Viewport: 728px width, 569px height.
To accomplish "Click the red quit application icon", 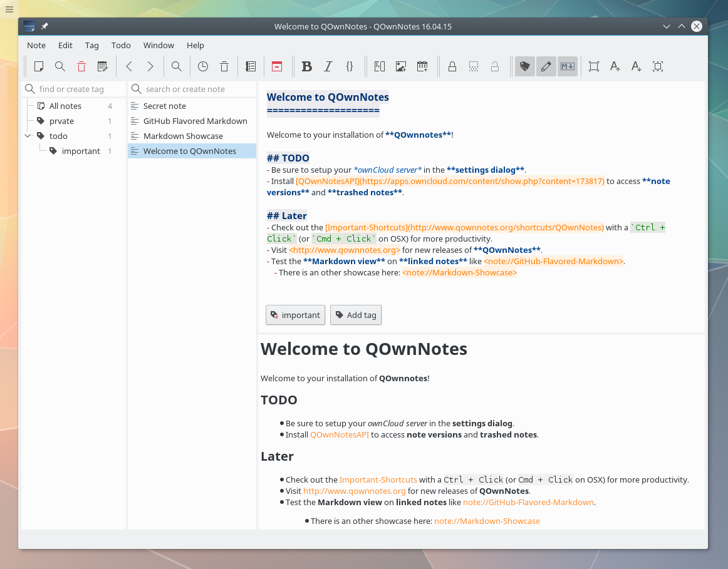I will [277, 66].
